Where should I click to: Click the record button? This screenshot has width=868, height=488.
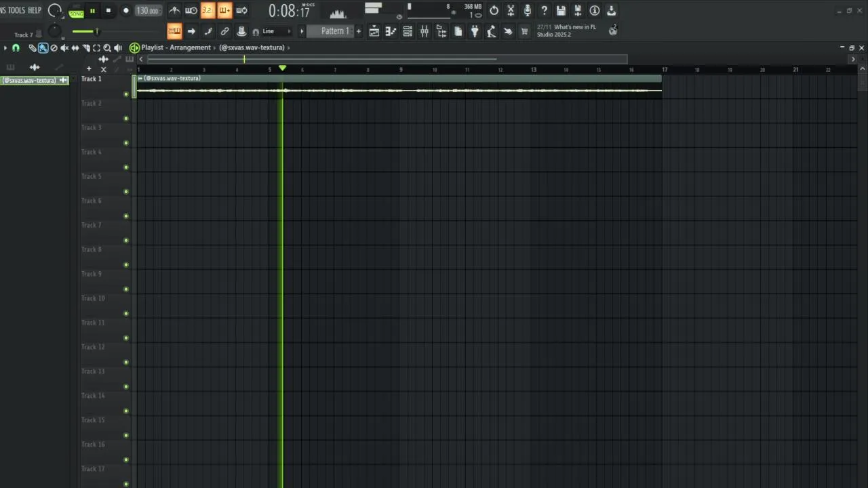point(125,11)
